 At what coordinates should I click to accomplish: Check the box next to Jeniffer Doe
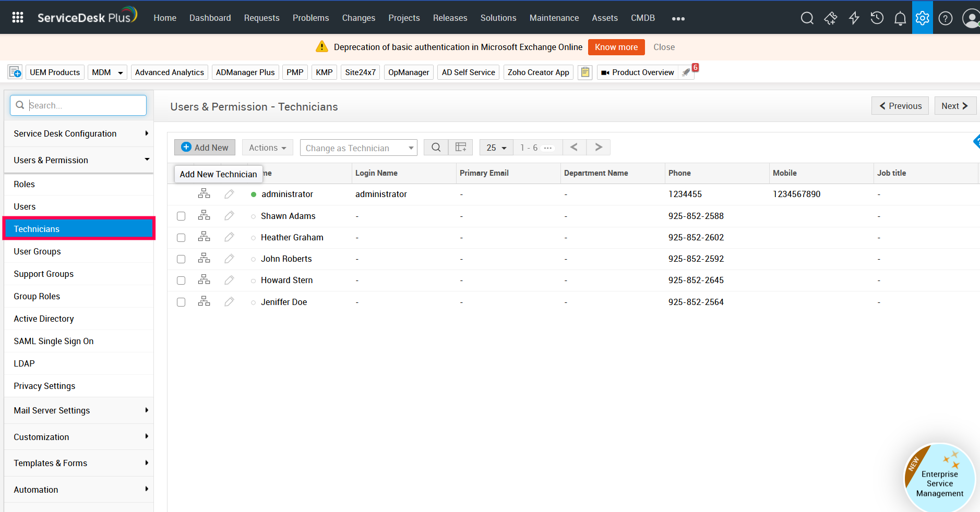pyautogui.click(x=181, y=302)
